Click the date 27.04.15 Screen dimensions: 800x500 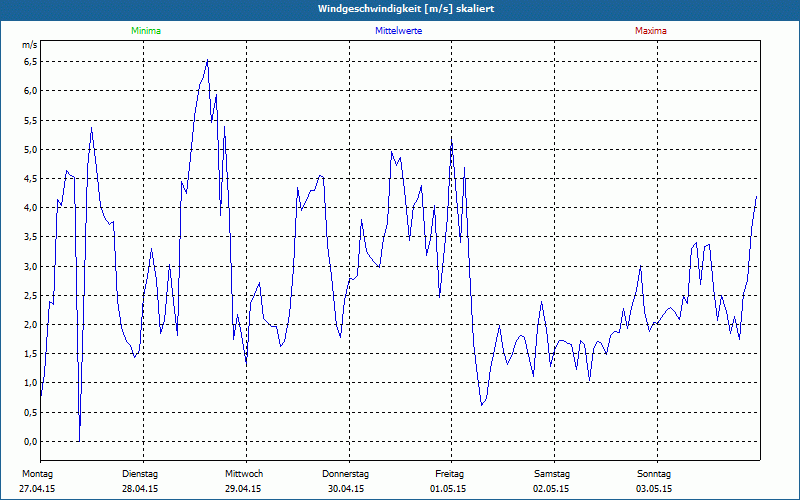point(37,489)
